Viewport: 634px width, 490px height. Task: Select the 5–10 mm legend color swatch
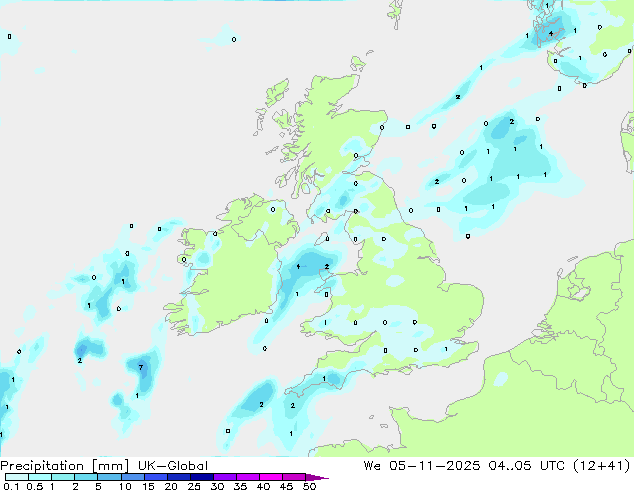tap(109, 477)
